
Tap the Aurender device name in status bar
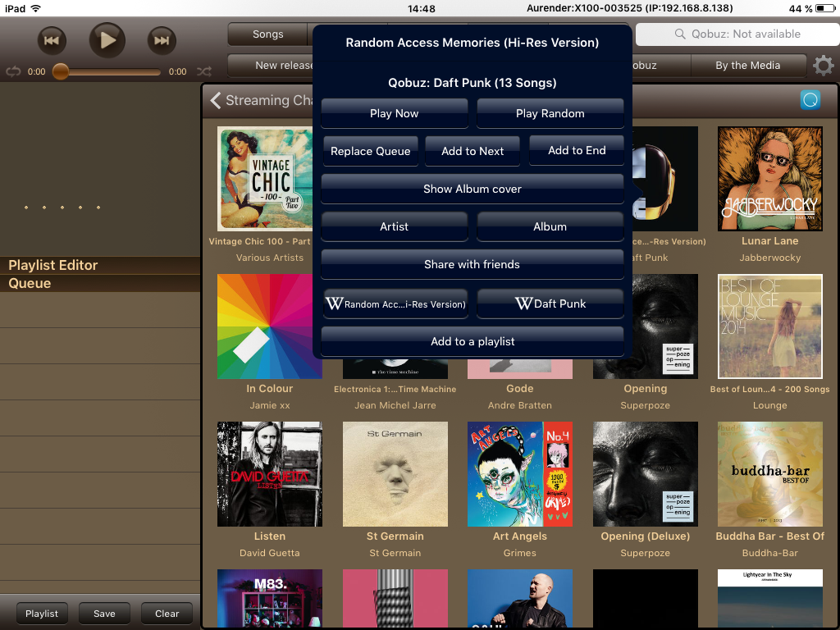[x=629, y=8]
